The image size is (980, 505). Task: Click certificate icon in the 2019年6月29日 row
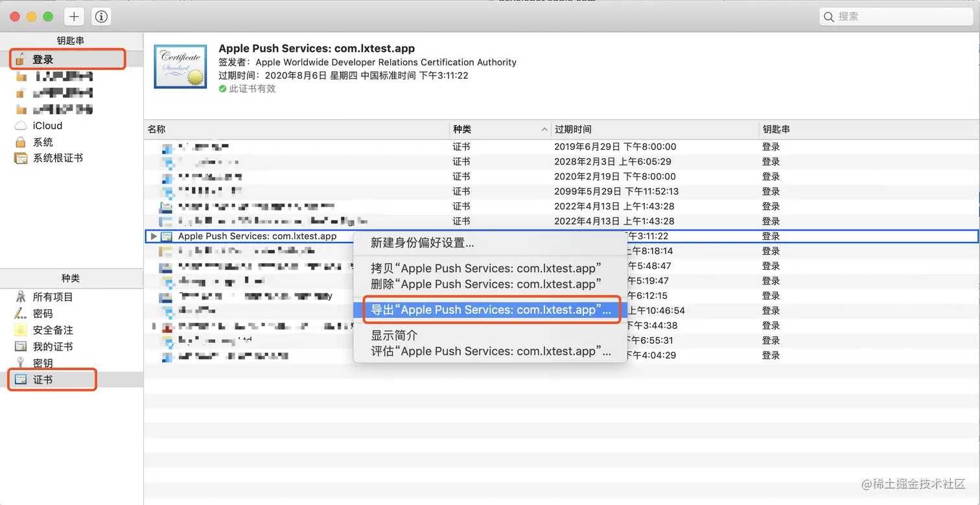[x=167, y=147]
